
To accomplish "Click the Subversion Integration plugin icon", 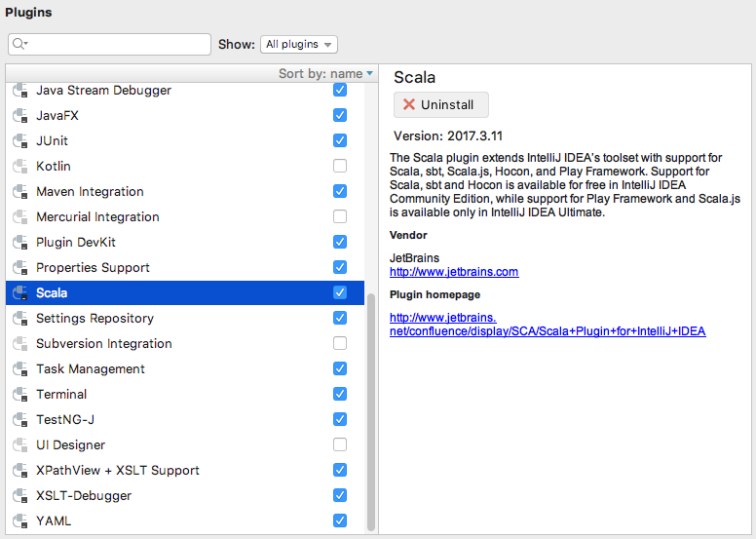I will (x=20, y=343).
